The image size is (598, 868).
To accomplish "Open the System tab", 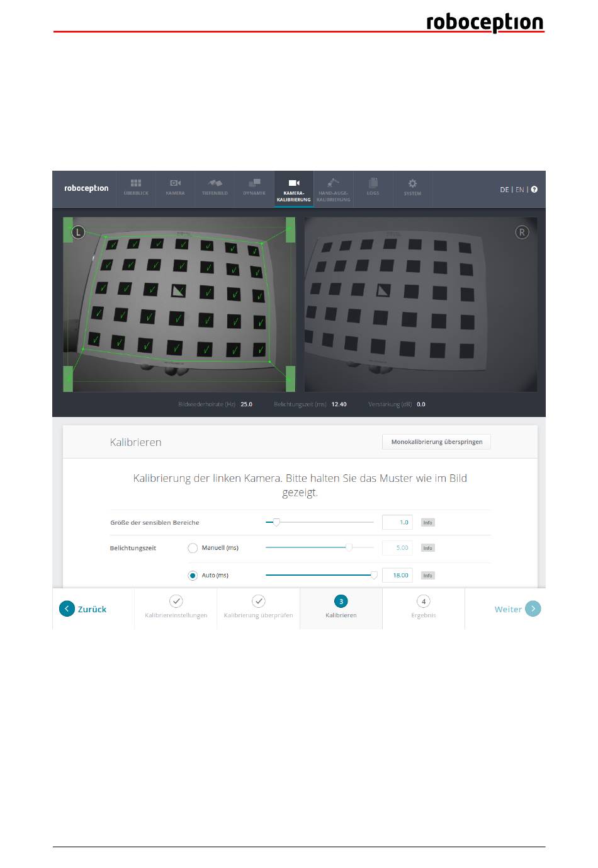I will click(412, 188).
